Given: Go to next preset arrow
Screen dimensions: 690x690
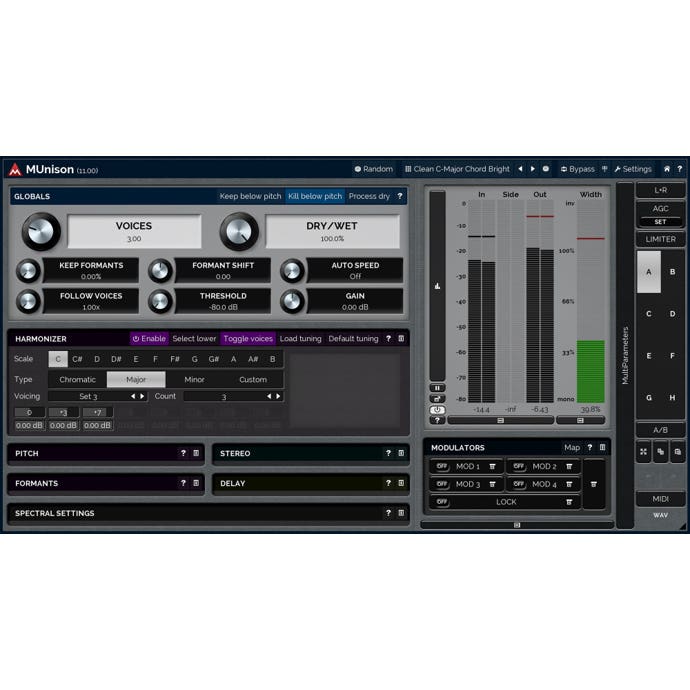Looking at the screenshot, I should tap(533, 169).
